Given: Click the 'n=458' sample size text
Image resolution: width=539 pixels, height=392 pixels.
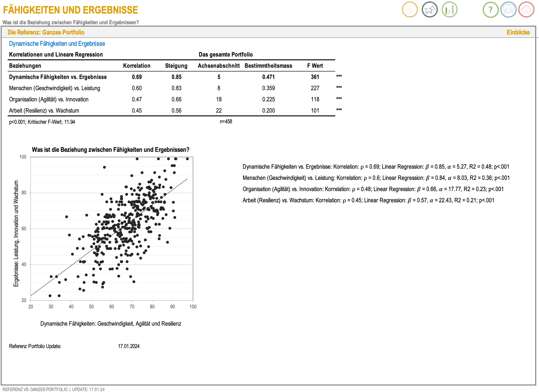Looking at the screenshot, I should pyautogui.click(x=226, y=122).
